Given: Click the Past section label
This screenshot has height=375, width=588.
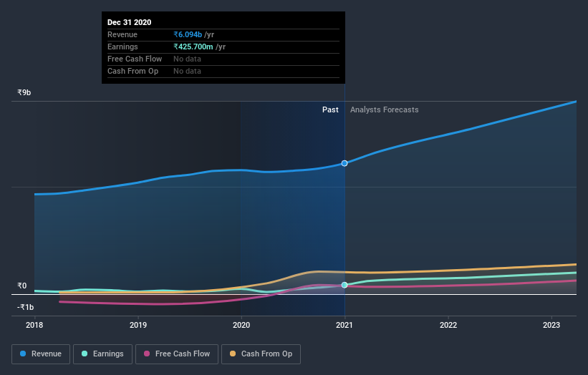Looking at the screenshot, I should pyautogui.click(x=330, y=109).
